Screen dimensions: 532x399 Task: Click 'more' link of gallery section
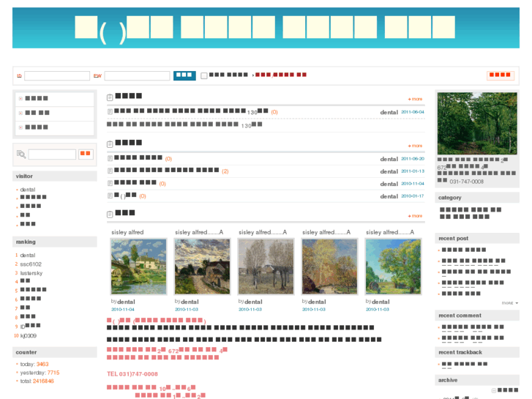tap(415, 216)
